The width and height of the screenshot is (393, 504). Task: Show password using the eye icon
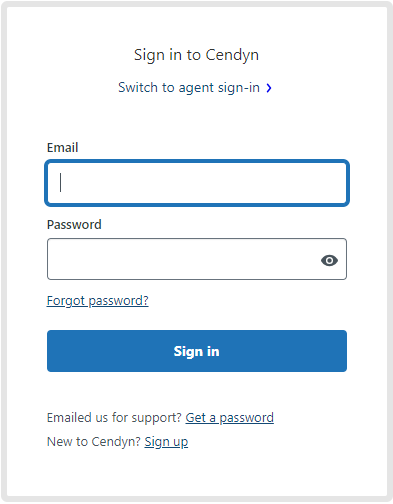329,260
